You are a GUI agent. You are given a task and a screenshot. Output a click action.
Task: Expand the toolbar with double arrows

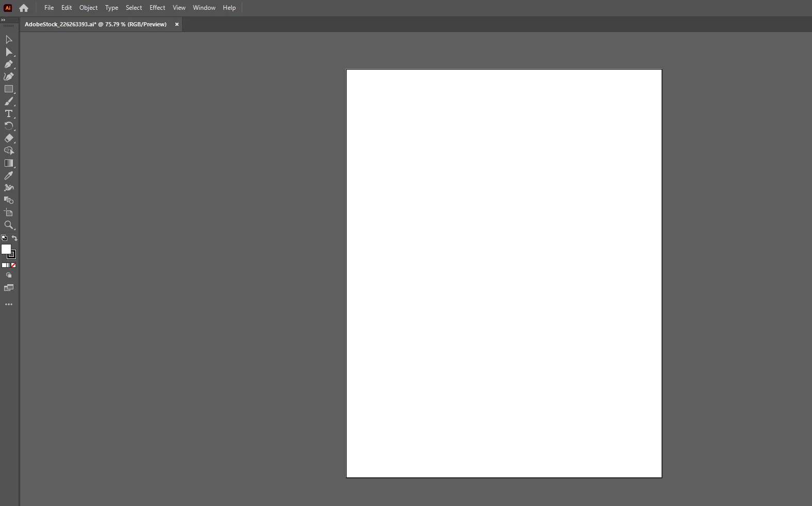3,20
